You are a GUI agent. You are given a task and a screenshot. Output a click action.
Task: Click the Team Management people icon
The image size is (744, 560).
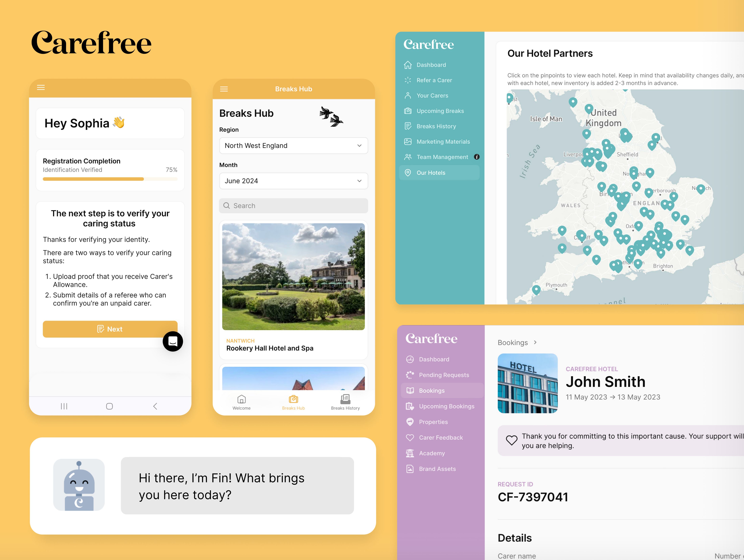[x=408, y=157]
